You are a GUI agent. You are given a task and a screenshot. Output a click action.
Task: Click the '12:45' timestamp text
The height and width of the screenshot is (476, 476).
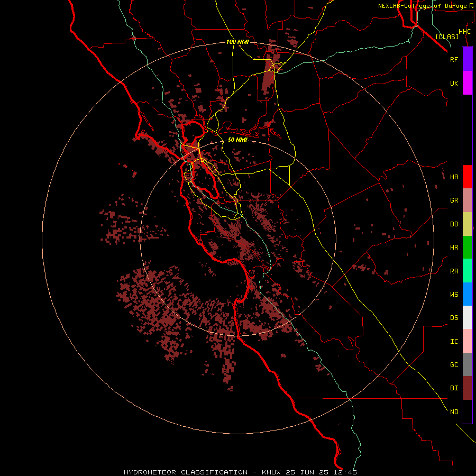(x=346, y=472)
